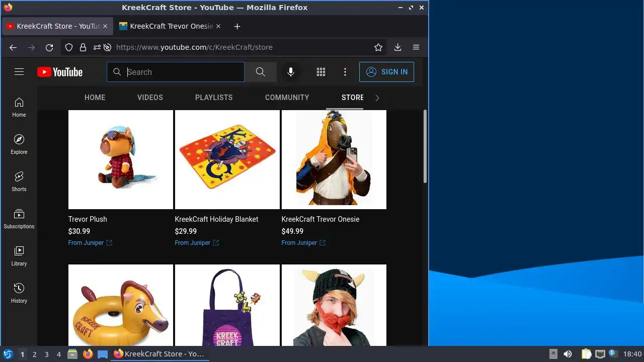The height and width of the screenshot is (362, 644).
Task: Open the Trevor Plush product title
Action: coord(88,219)
